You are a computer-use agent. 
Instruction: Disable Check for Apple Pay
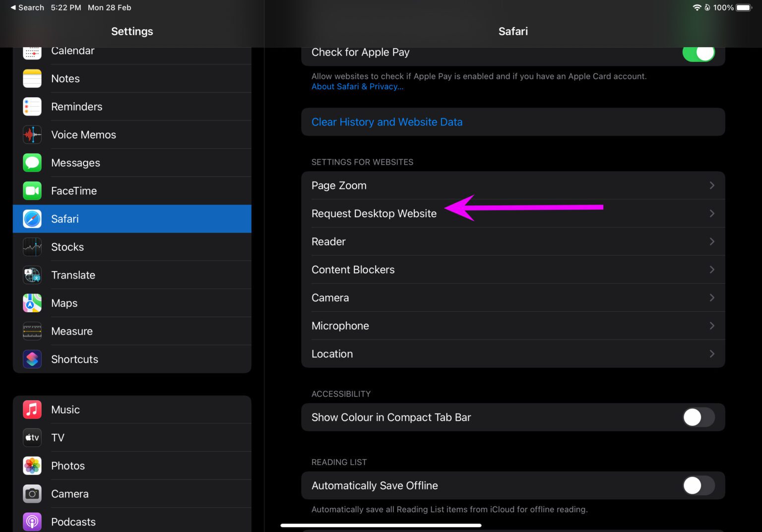[x=698, y=52]
